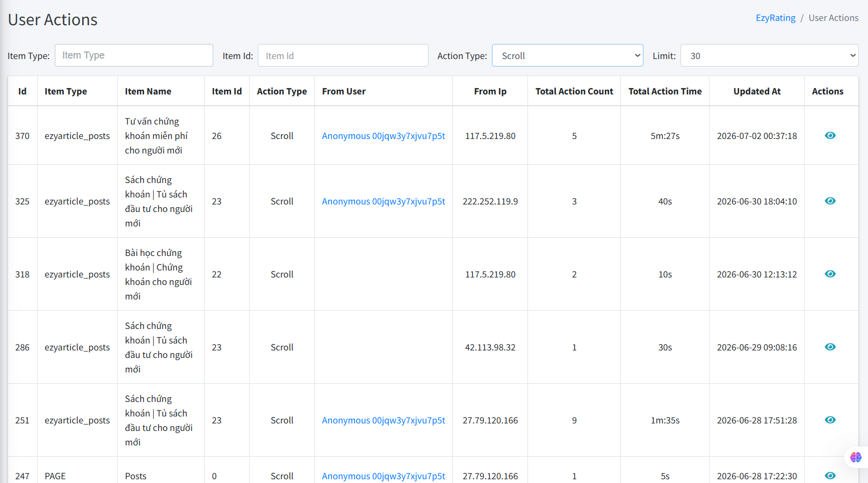The width and height of the screenshot is (868, 483).
Task: Open the floating brain assistant icon
Action: click(856, 457)
